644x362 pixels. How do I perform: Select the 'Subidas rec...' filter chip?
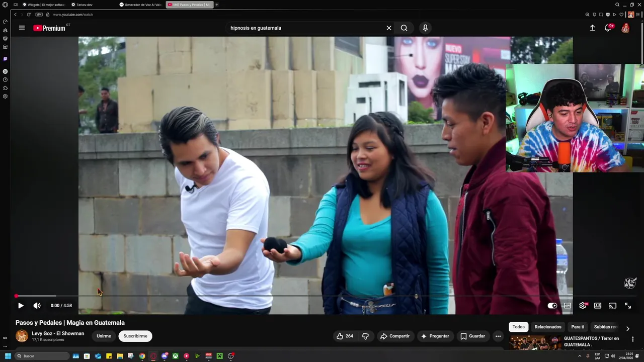tap(606, 327)
